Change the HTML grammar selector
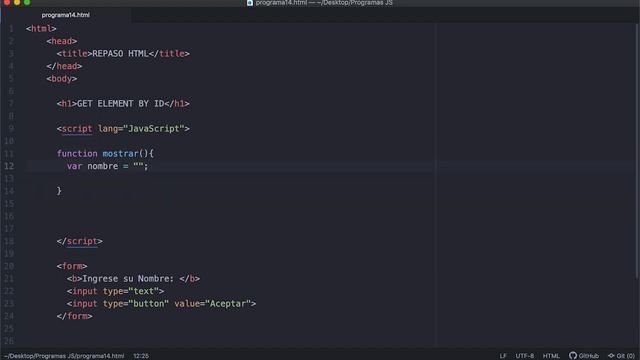 [551, 356]
